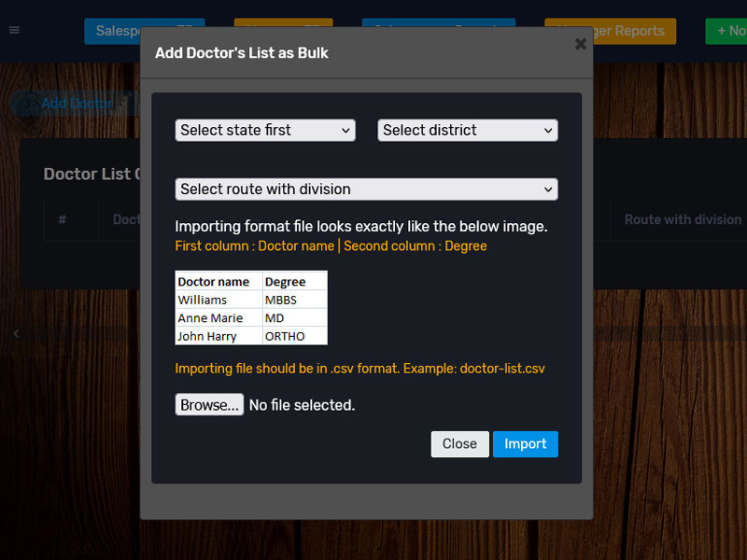Click the left scroll arrow under the table
This screenshot has width=747, height=560.
16,333
